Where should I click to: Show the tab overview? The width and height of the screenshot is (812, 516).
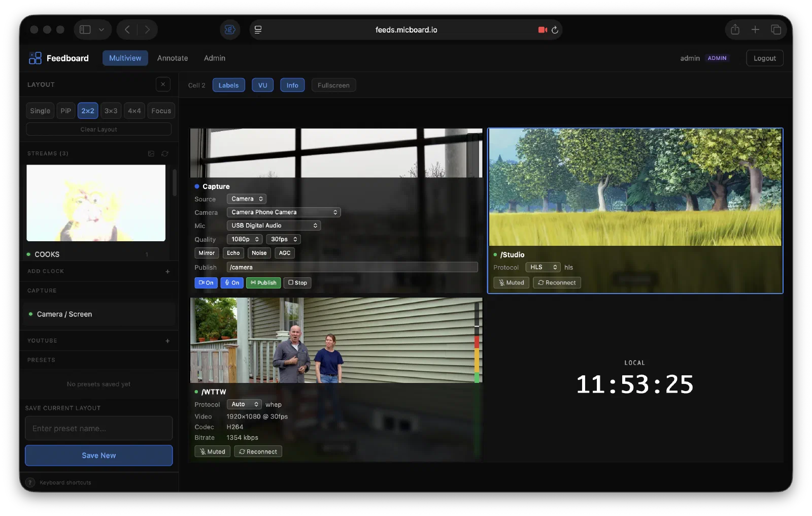coord(776,29)
